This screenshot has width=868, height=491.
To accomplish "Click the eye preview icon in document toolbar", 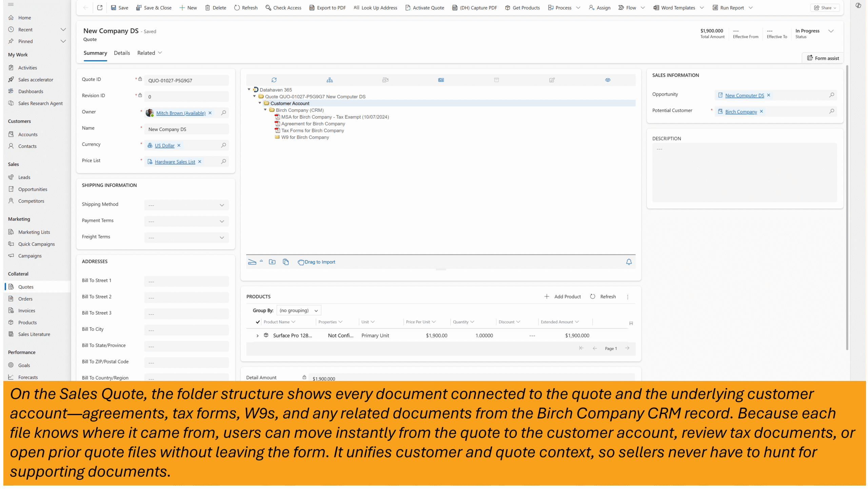I will click(x=608, y=80).
